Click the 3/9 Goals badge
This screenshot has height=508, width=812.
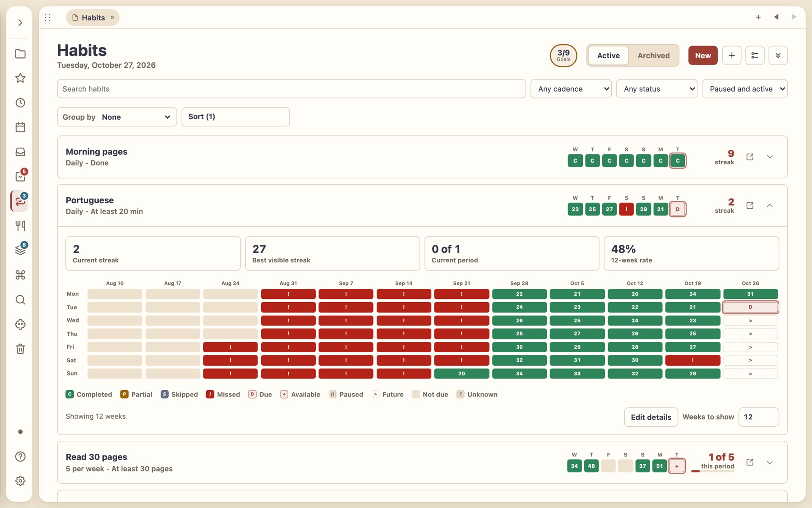(x=563, y=56)
